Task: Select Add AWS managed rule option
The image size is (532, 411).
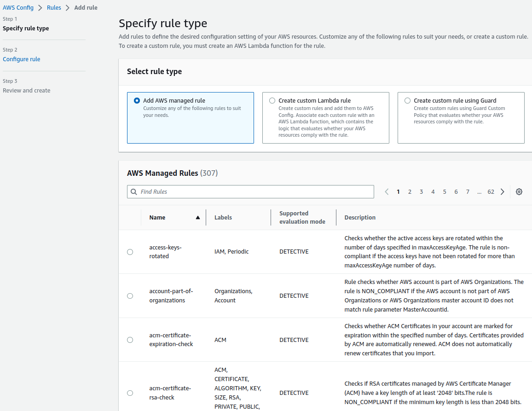Action: (x=137, y=101)
